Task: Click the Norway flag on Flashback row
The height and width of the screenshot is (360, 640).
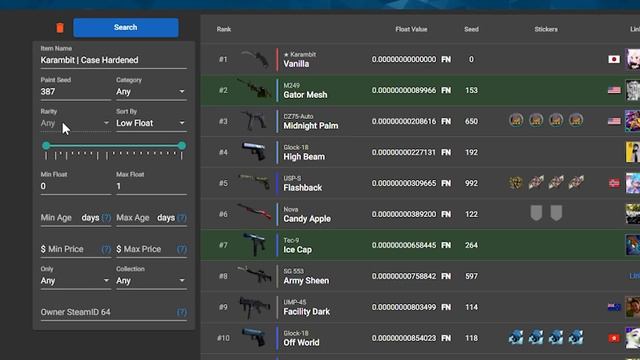Action: click(614, 183)
